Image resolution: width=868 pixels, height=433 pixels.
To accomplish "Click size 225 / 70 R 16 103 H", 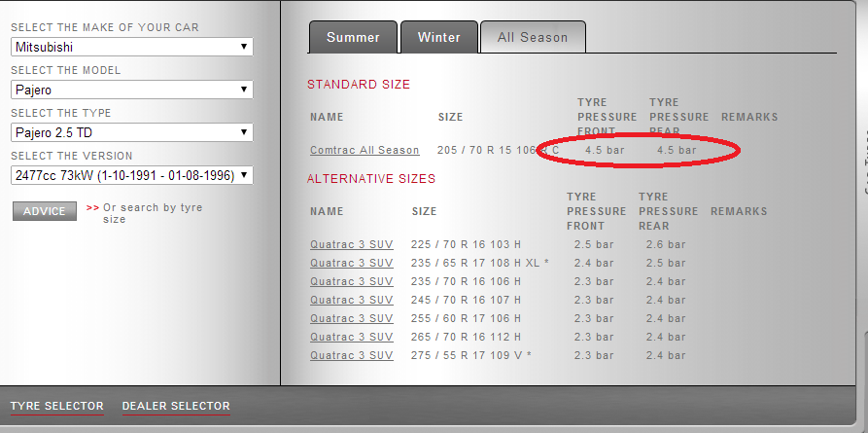I will tap(467, 244).
